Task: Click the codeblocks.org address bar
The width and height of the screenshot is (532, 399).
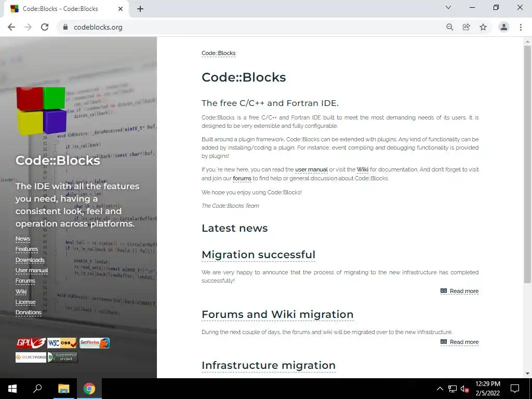Action: (251, 27)
